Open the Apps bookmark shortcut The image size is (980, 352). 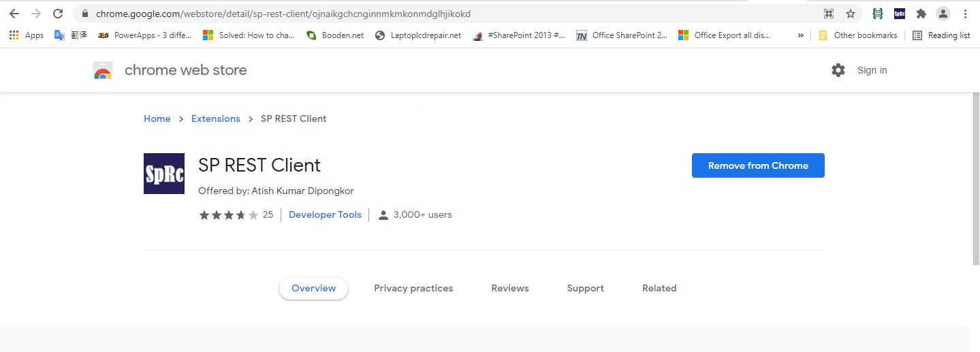point(27,35)
